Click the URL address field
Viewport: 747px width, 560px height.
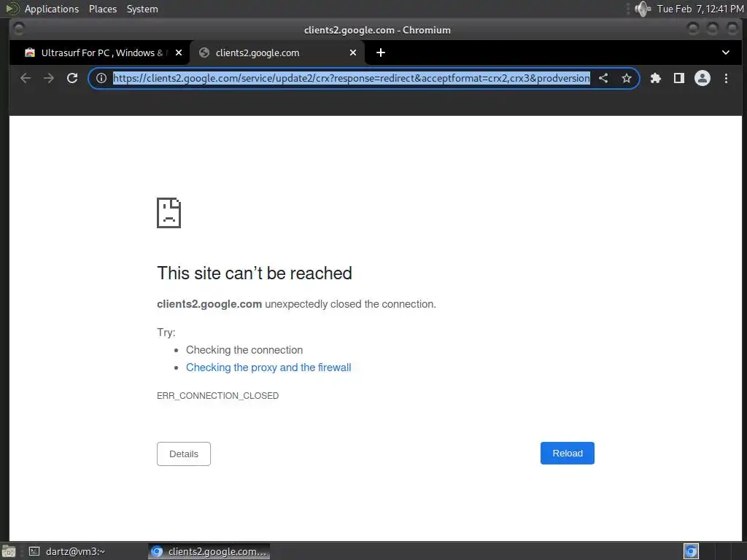pyautogui.click(x=351, y=78)
